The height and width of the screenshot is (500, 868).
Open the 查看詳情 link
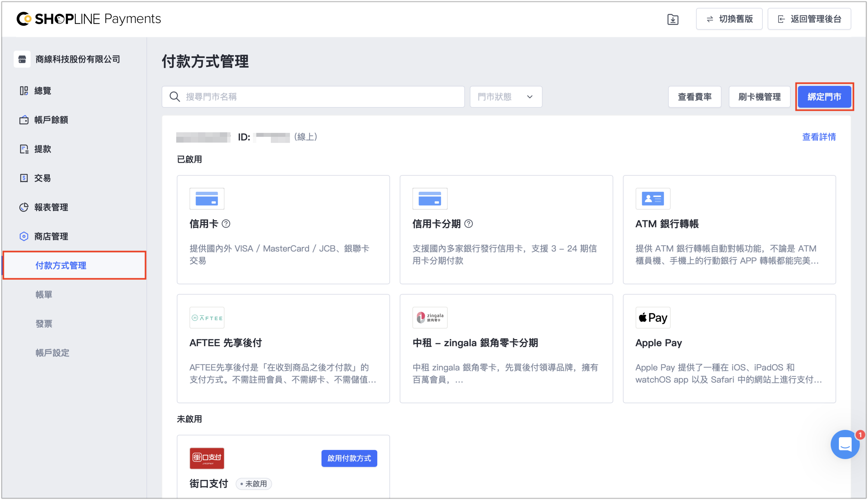[x=819, y=137]
